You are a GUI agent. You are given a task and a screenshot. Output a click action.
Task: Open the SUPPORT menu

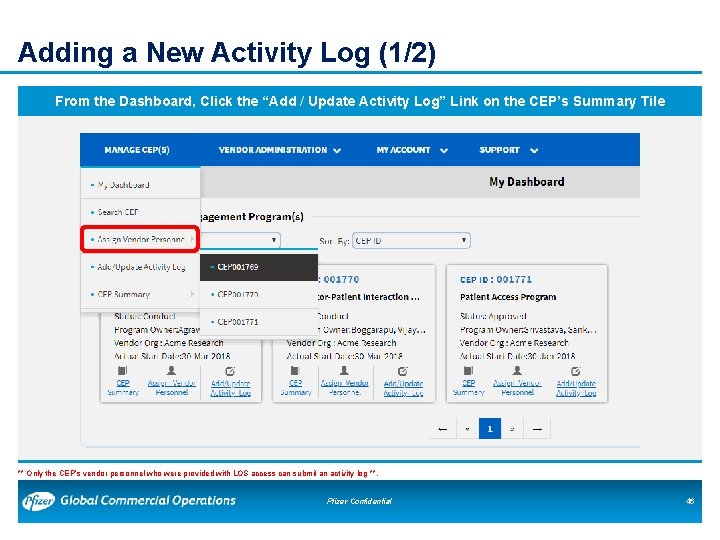(499, 150)
